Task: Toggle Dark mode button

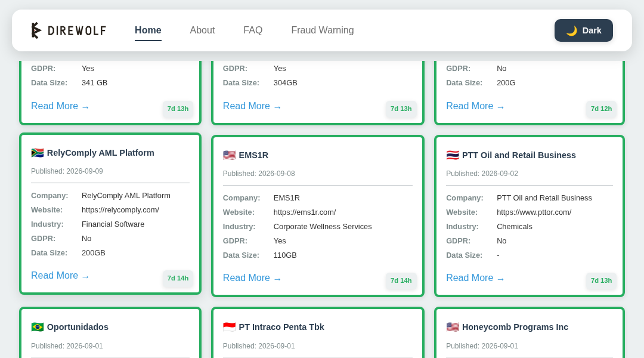Action: 583,30
